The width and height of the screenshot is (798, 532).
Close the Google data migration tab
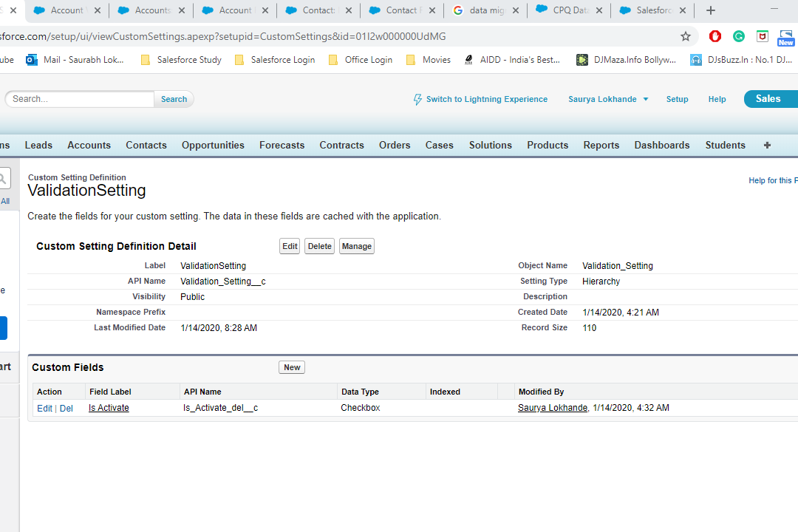point(516,10)
